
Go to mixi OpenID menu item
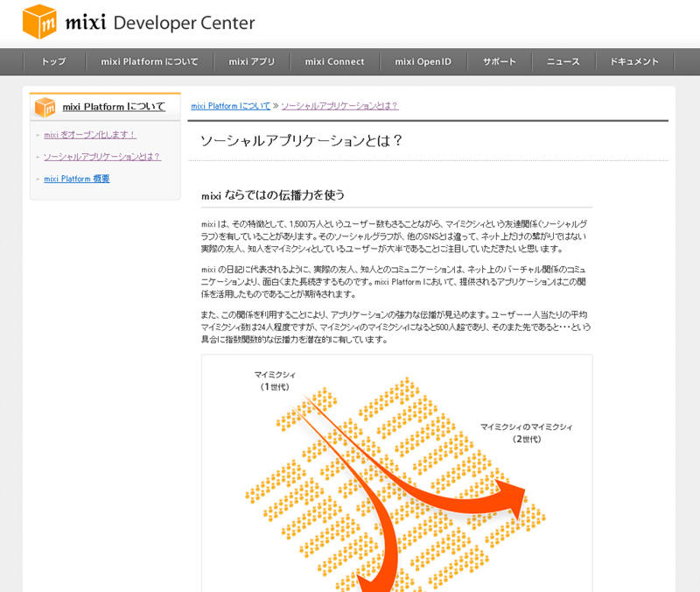pyautogui.click(x=423, y=61)
